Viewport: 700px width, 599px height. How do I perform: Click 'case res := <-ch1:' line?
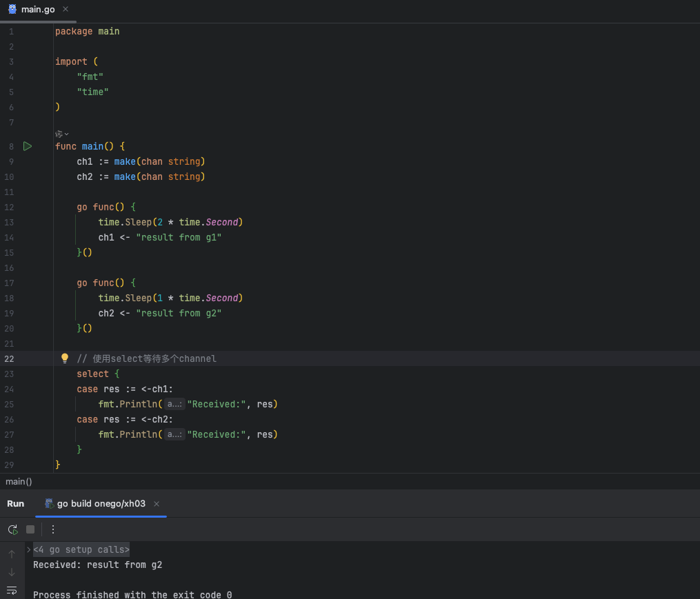coord(125,389)
